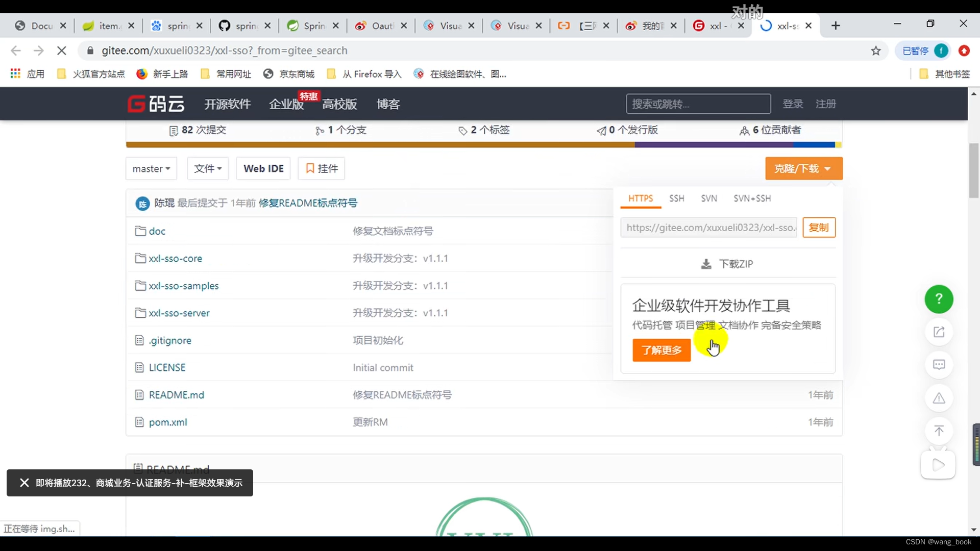Download the repository as ZIP

click(x=727, y=264)
